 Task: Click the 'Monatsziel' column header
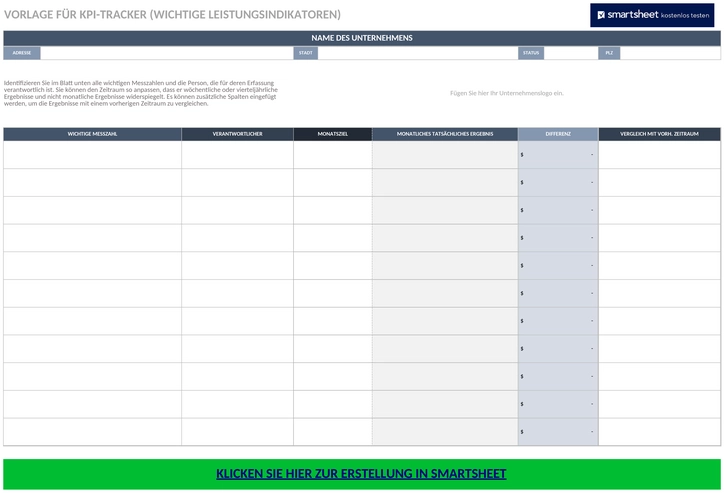[332, 134]
